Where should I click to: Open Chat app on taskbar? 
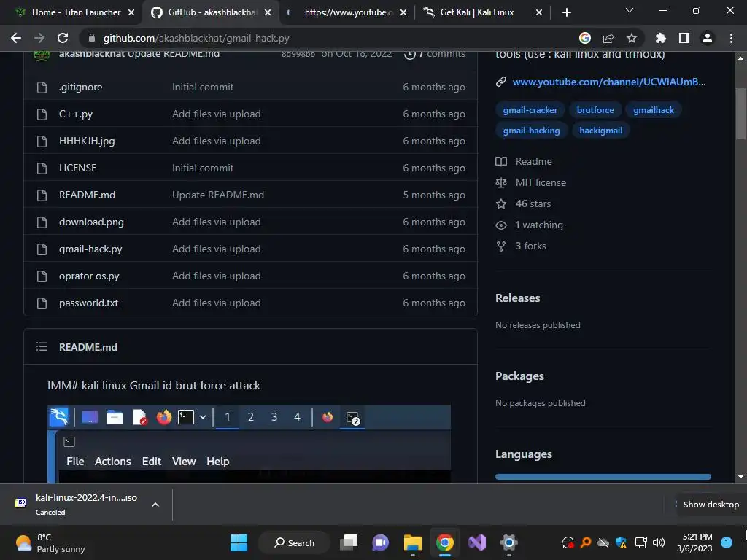click(380, 542)
